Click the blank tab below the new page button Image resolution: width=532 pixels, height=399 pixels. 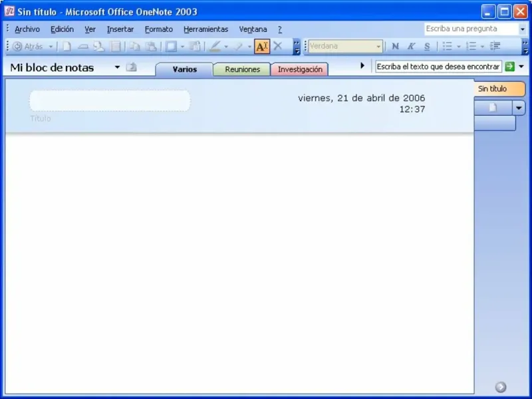[x=495, y=123]
